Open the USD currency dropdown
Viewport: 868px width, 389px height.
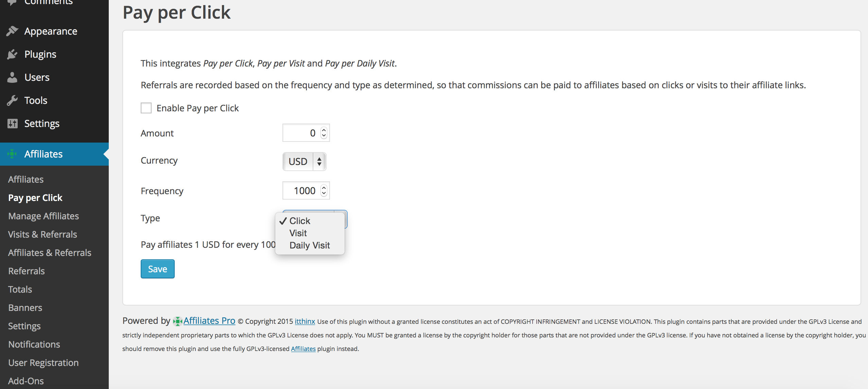tap(305, 162)
